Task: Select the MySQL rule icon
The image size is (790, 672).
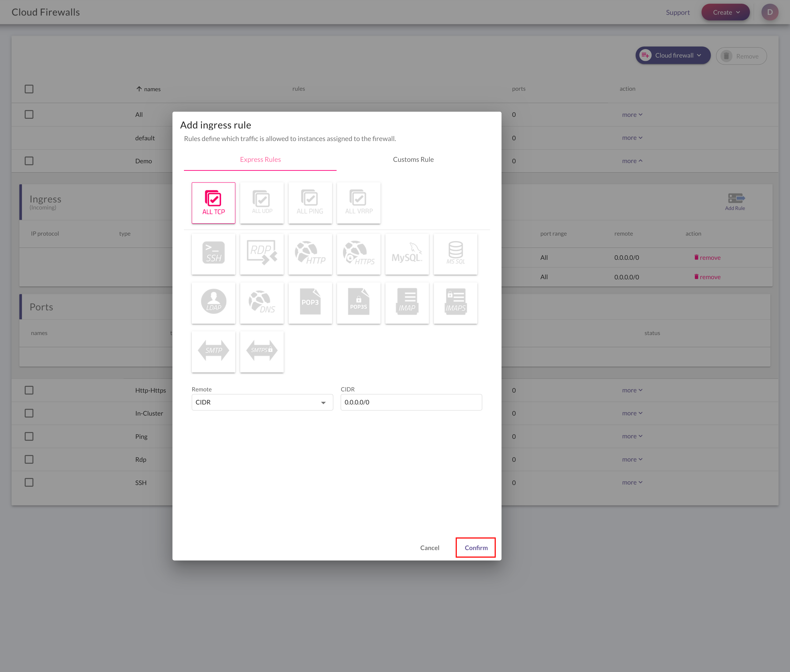Action: click(407, 254)
